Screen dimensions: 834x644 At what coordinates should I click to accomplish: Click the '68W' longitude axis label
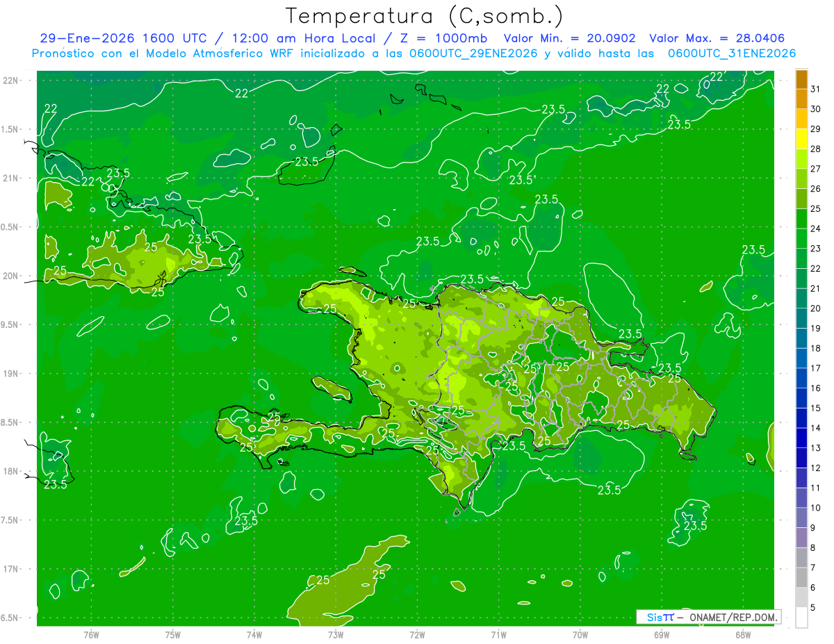pos(743,634)
